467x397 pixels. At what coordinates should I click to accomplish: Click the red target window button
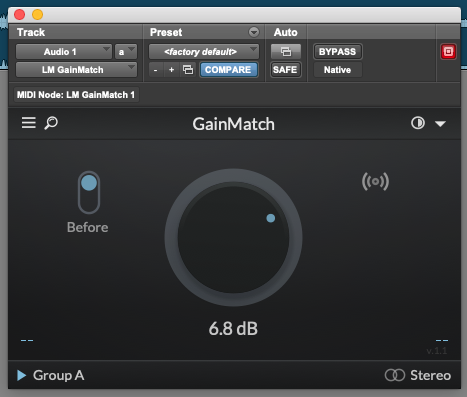click(448, 52)
